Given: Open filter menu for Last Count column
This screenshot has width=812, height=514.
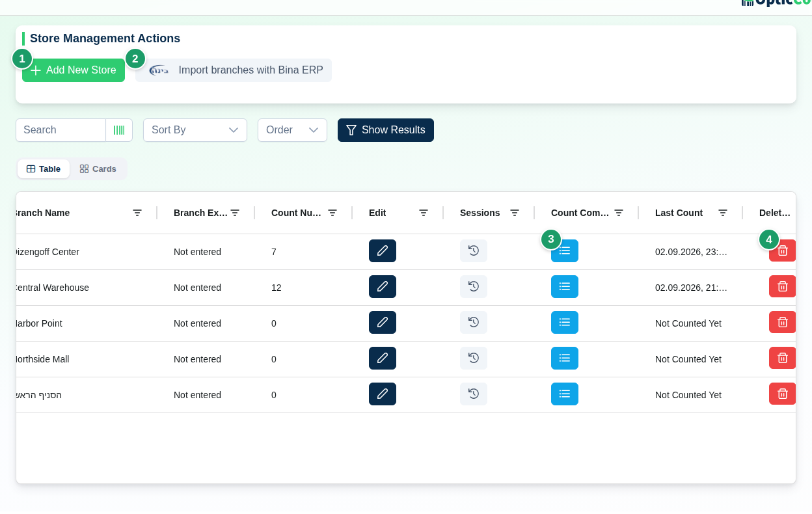Looking at the screenshot, I should [723, 213].
